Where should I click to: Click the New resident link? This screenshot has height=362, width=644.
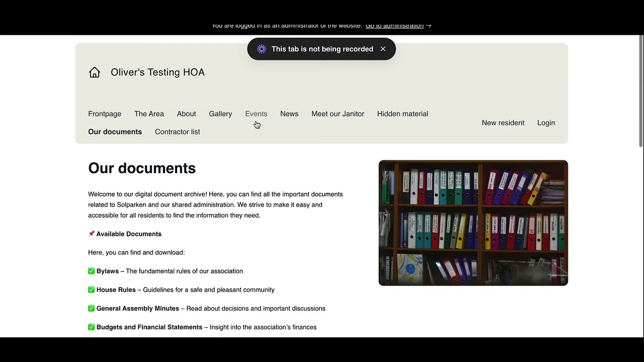coord(503,123)
